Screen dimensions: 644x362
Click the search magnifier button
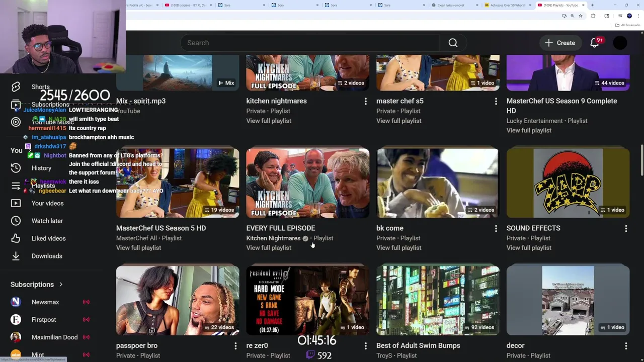[453, 43]
